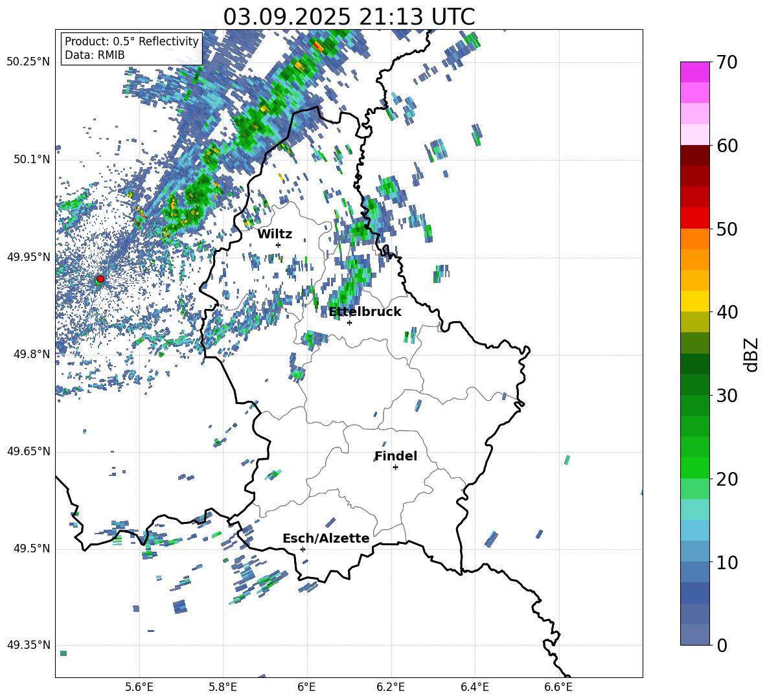Click the Product: 0.5° Reflectivity text

pos(132,41)
